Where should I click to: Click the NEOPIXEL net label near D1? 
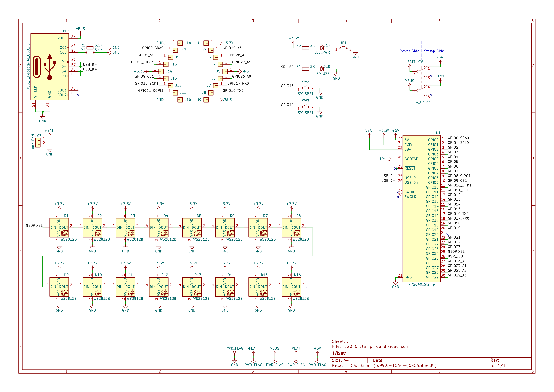tap(34, 226)
